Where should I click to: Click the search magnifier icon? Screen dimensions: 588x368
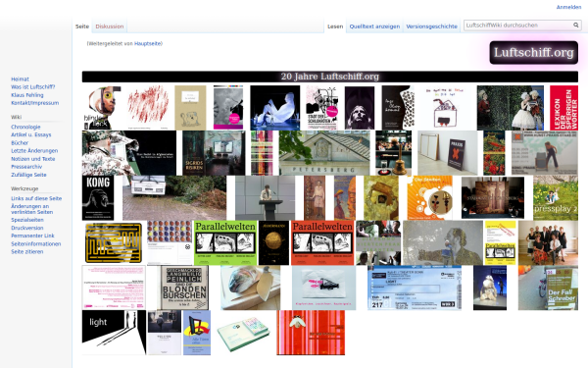(575, 26)
